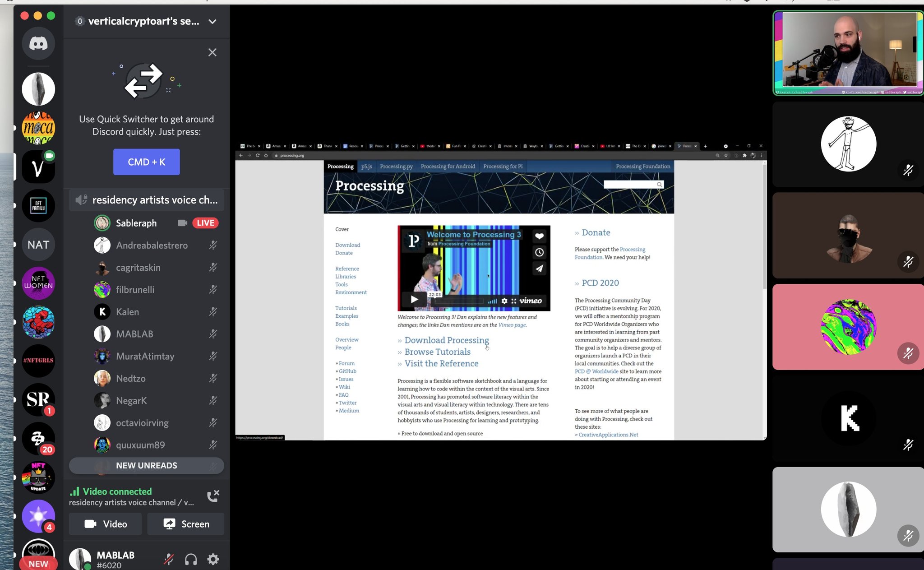This screenshot has width=924, height=570.
Task: Open the server icon with 20 badge
Action: coord(38,438)
